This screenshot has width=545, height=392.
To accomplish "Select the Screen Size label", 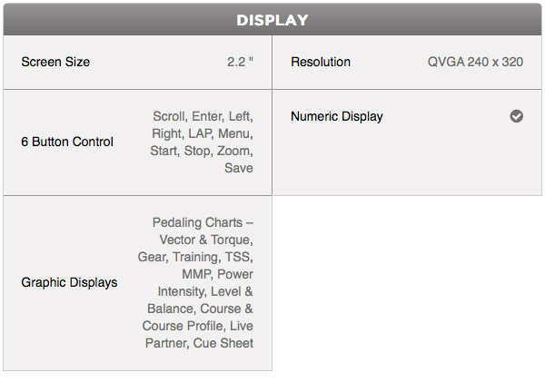I will pyautogui.click(x=55, y=62).
